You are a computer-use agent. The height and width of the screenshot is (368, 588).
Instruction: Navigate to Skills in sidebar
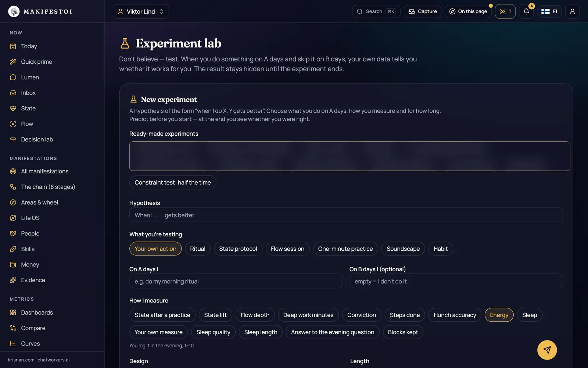click(28, 249)
